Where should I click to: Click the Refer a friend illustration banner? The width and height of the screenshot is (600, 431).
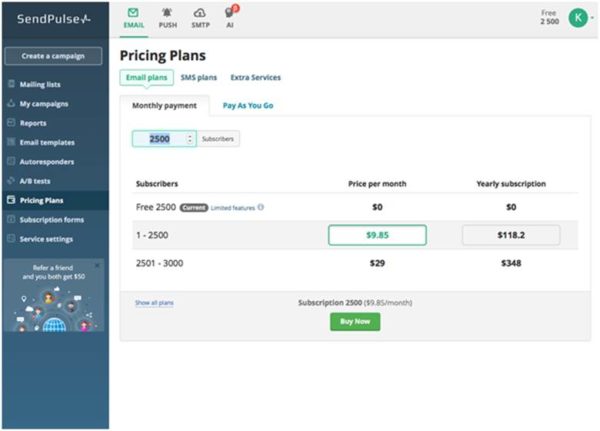pos(54,295)
